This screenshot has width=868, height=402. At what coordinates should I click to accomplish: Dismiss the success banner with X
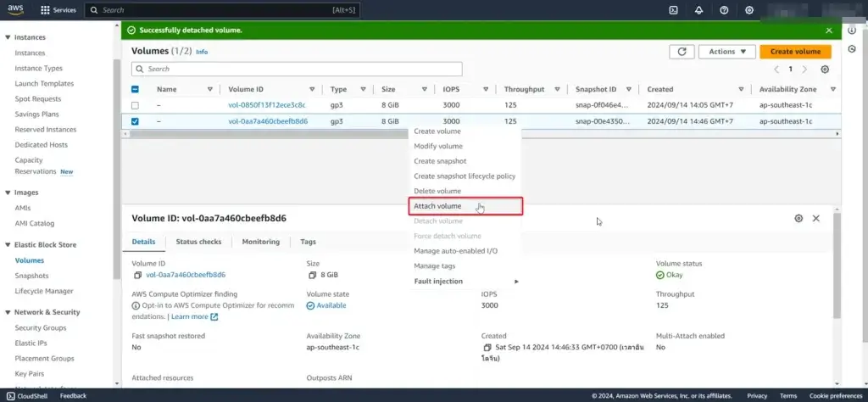829,31
